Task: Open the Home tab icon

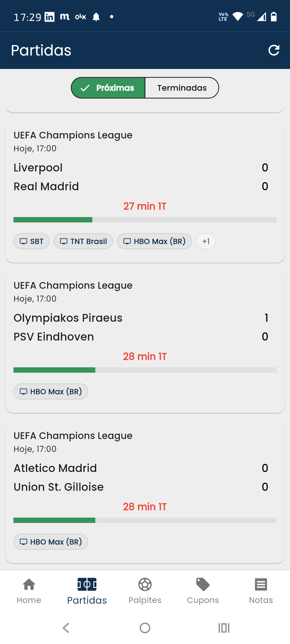Action: [x=29, y=584]
